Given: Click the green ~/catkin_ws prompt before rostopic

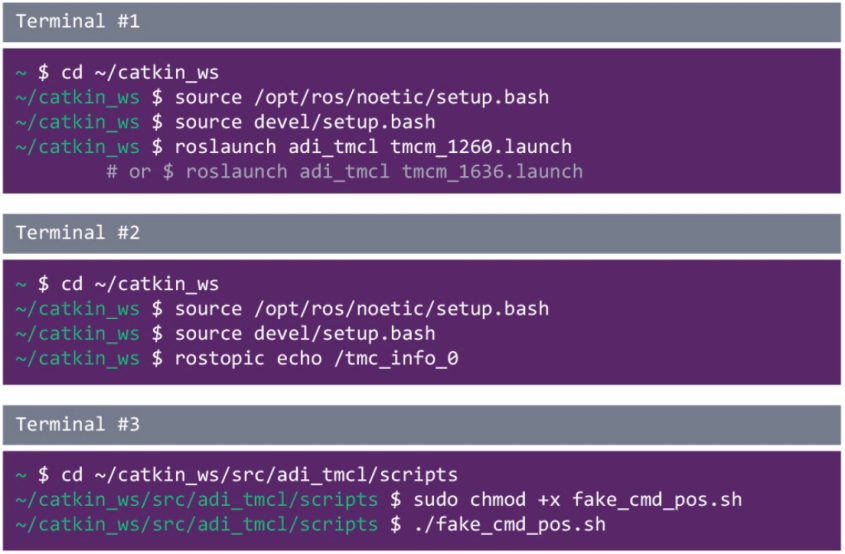Looking at the screenshot, I should coord(78,358).
